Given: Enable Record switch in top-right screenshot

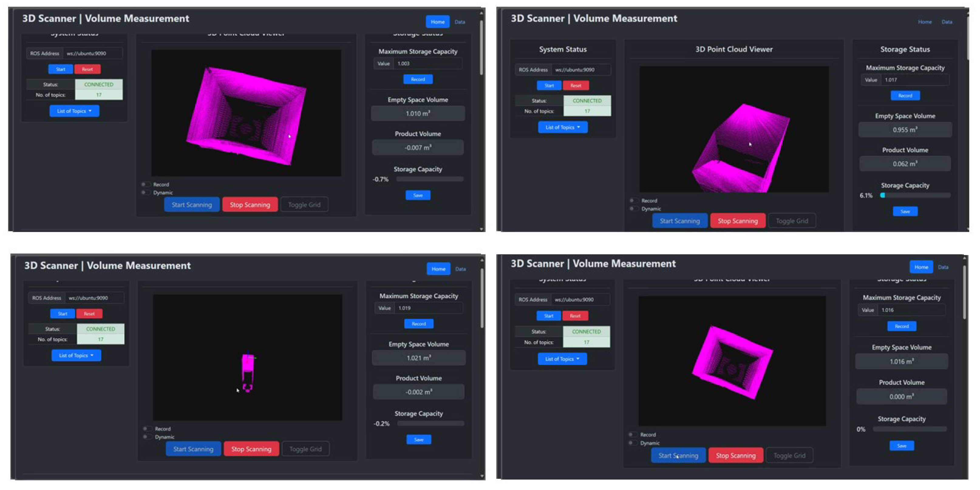Looking at the screenshot, I should point(633,200).
